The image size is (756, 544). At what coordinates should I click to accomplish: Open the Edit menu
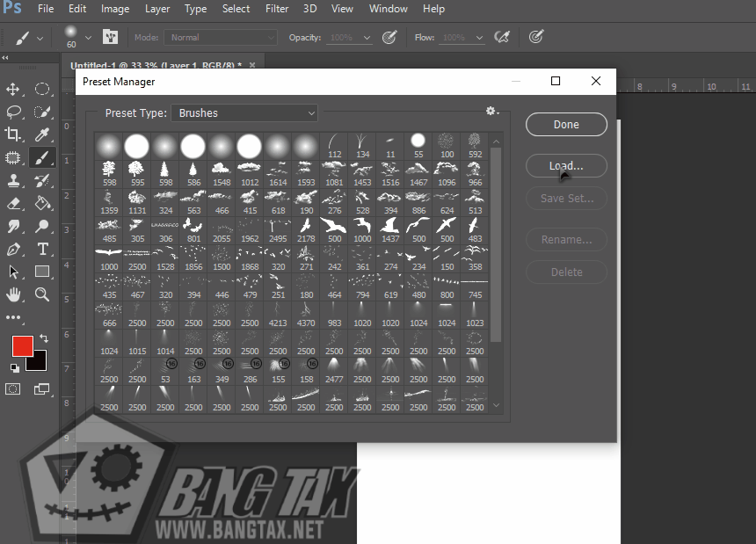77,9
